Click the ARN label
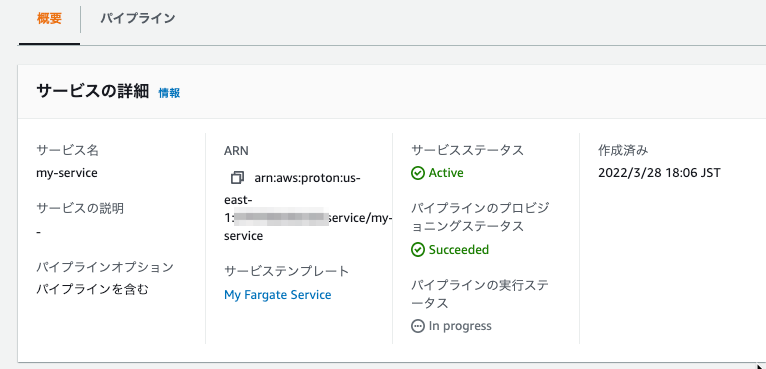This screenshot has height=369, width=766. point(236,151)
